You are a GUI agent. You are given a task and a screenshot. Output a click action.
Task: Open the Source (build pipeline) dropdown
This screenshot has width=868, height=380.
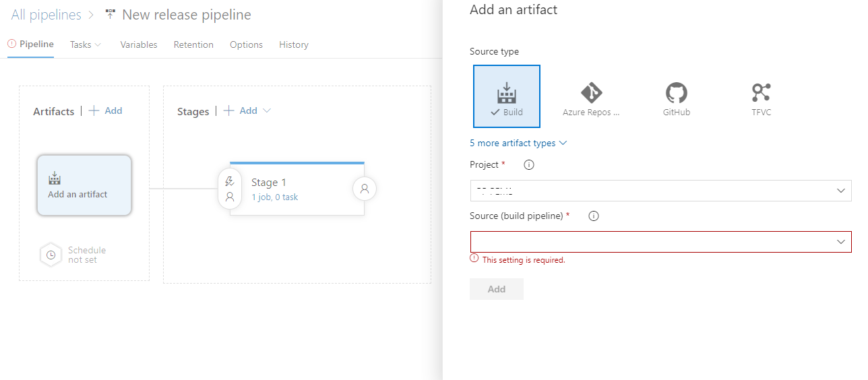pyautogui.click(x=660, y=242)
